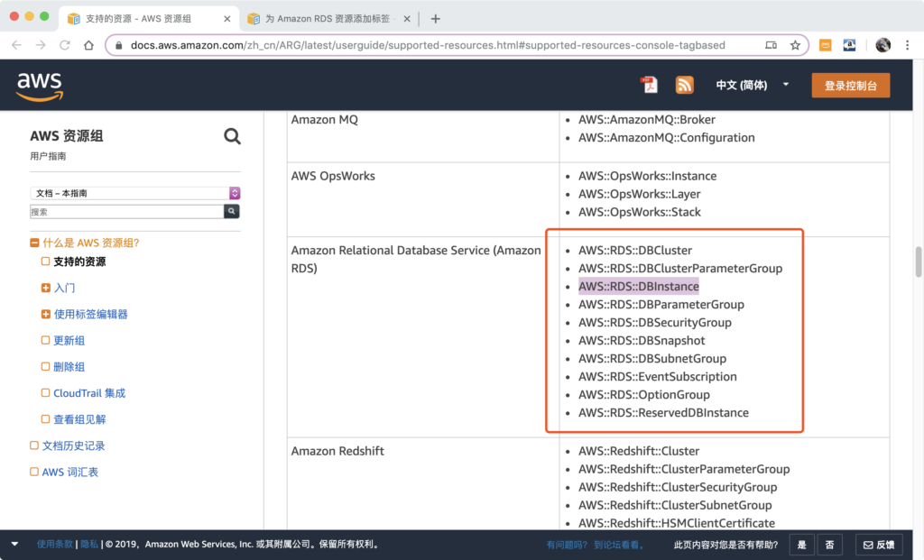Click the 登录控制台 button
This screenshot has width=924, height=560.
tap(850, 86)
